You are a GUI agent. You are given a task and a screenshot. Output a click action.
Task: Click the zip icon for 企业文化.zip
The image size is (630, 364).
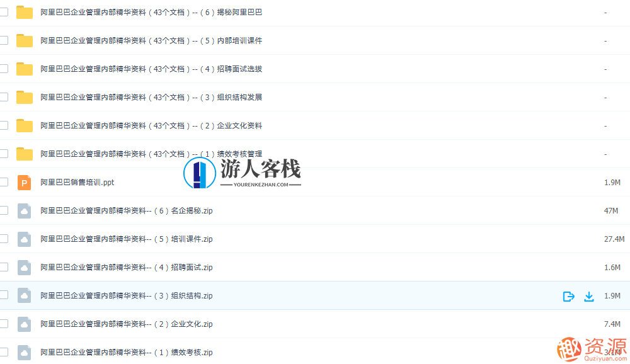click(x=24, y=324)
